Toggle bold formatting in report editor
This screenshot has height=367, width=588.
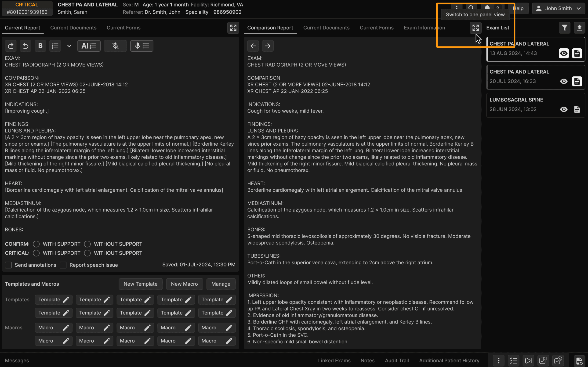click(40, 46)
